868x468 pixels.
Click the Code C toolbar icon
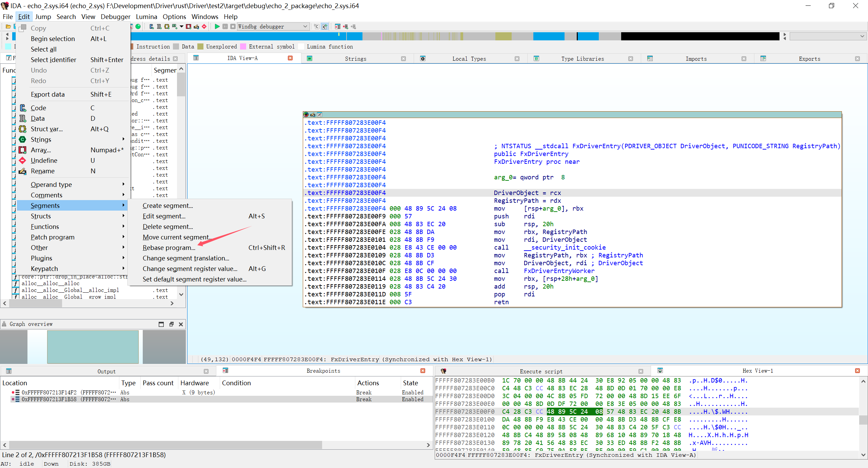point(152,26)
